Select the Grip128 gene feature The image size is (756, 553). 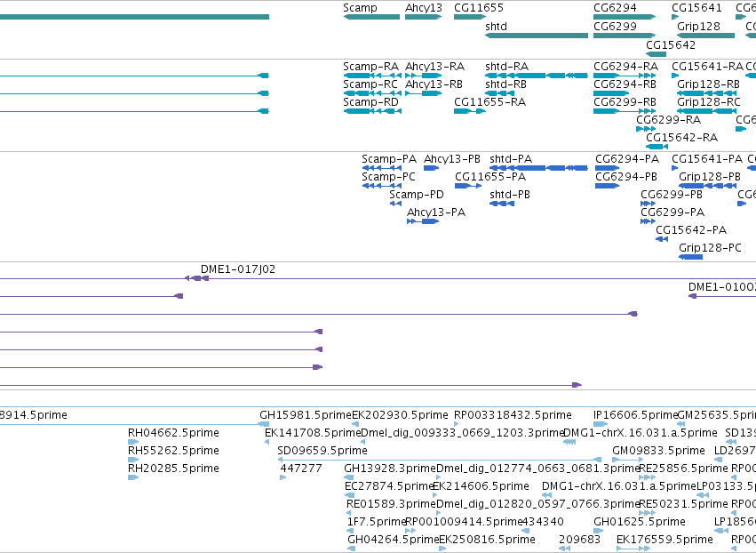click(706, 36)
